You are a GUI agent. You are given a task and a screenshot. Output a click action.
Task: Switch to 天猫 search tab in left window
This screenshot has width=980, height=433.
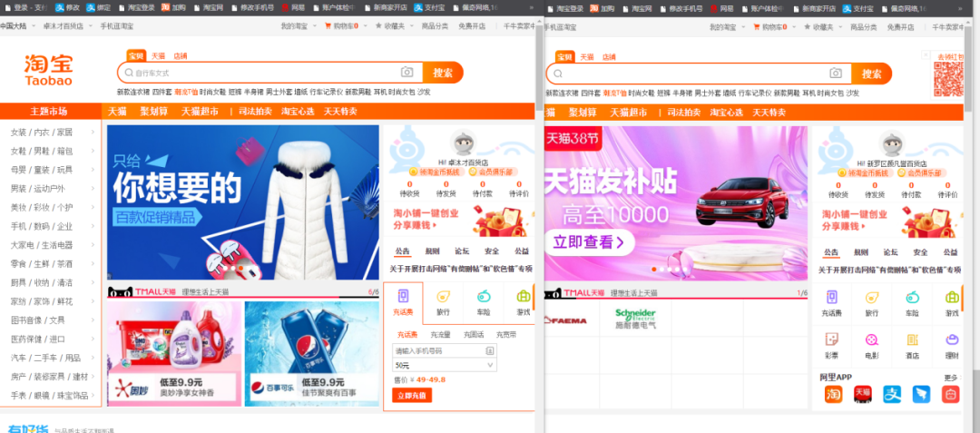point(158,56)
